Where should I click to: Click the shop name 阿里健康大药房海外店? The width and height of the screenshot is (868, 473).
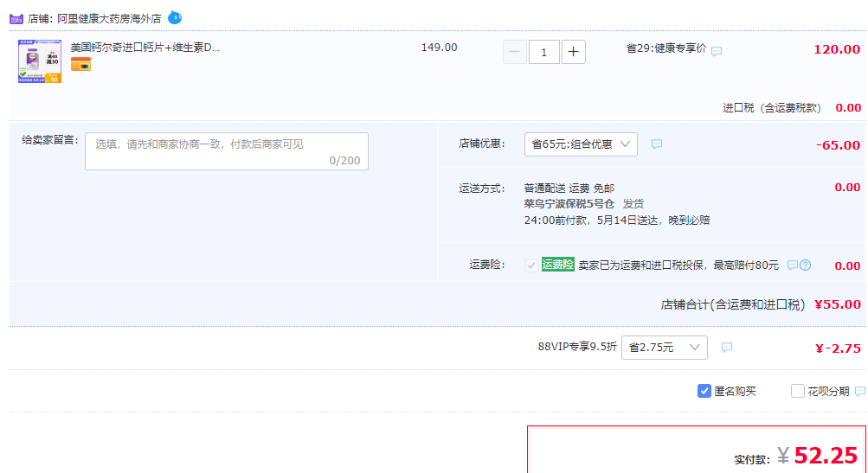click(x=109, y=19)
